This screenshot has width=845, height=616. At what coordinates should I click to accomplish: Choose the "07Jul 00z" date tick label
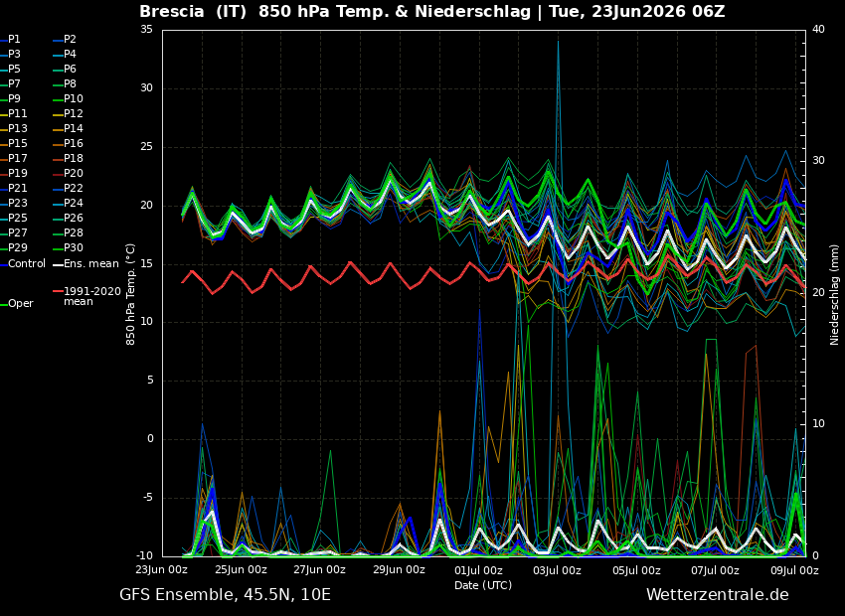715,570
